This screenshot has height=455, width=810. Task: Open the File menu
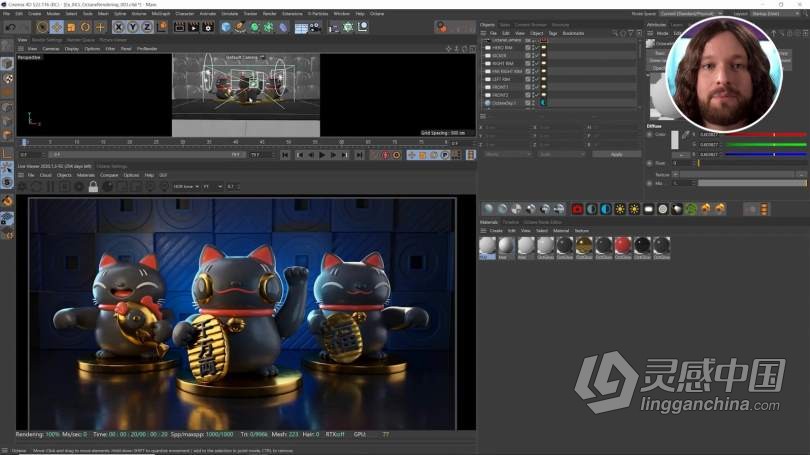coord(7,13)
